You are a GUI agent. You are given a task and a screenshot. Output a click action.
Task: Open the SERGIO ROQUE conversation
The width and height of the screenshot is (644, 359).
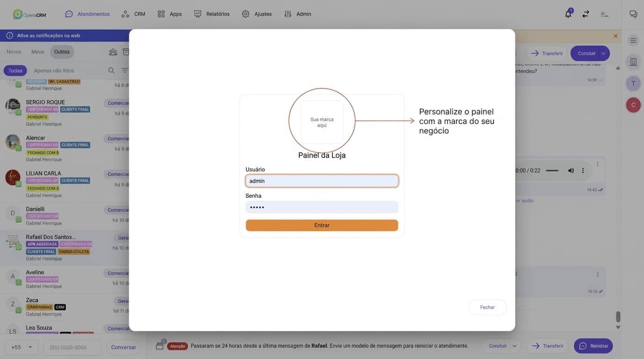(x=66, y=113)
